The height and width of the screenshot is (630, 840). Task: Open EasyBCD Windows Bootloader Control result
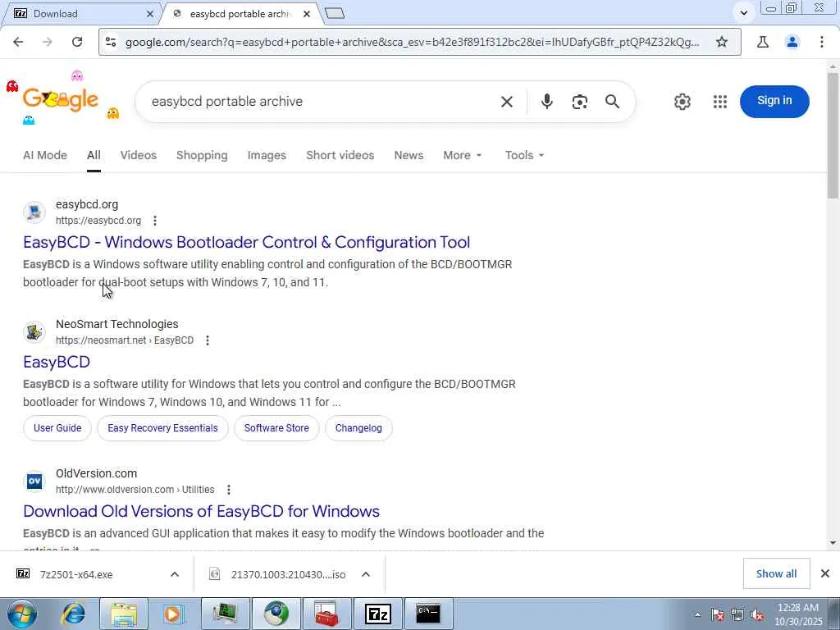tap(246, 242)
